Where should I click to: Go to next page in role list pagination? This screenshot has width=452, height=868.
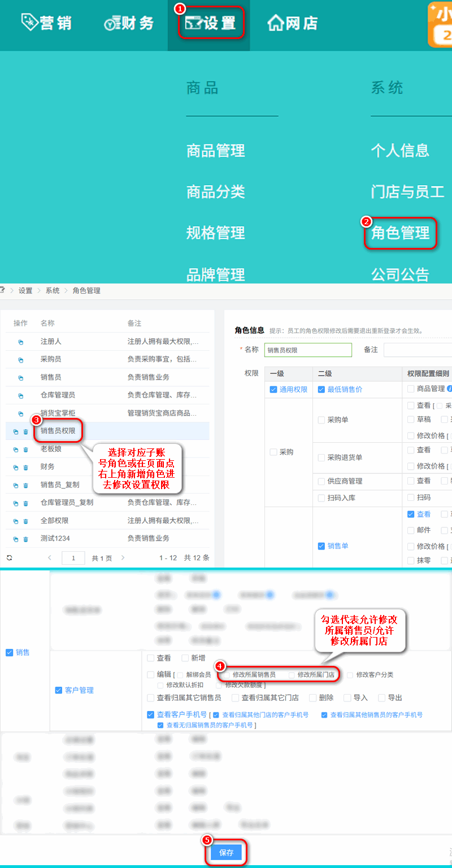(x=123, y=558)
